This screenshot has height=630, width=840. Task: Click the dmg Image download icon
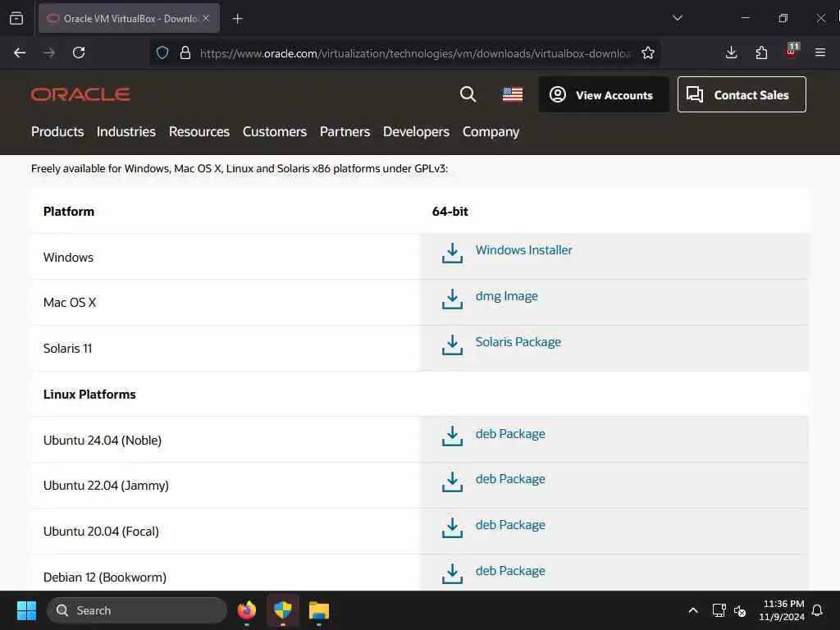[452, 299]
